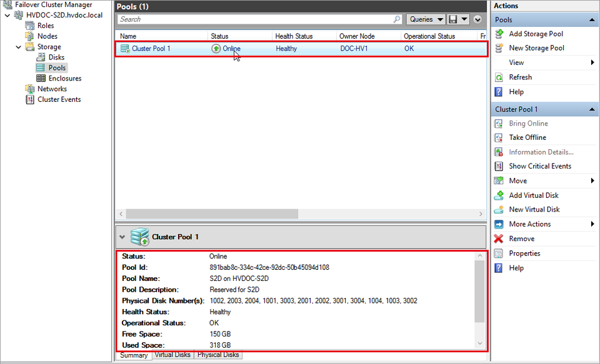This screenshot has height=364, width=600.
Task: Click the horizontal scrollbar of the pools list
Action: coord(212,214)
